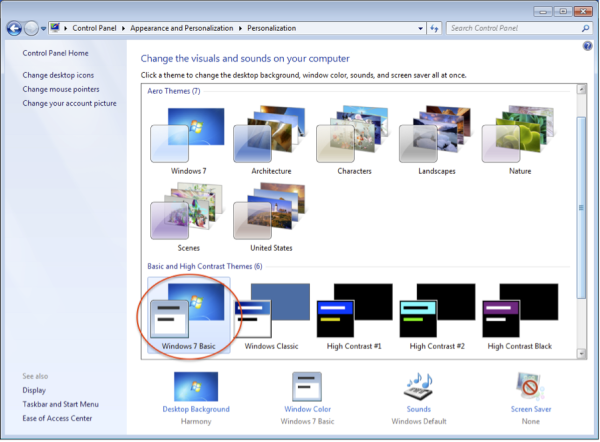600x442 pixels.
Task: Pick the United States theme icon
Action: [x=270, y=215]
